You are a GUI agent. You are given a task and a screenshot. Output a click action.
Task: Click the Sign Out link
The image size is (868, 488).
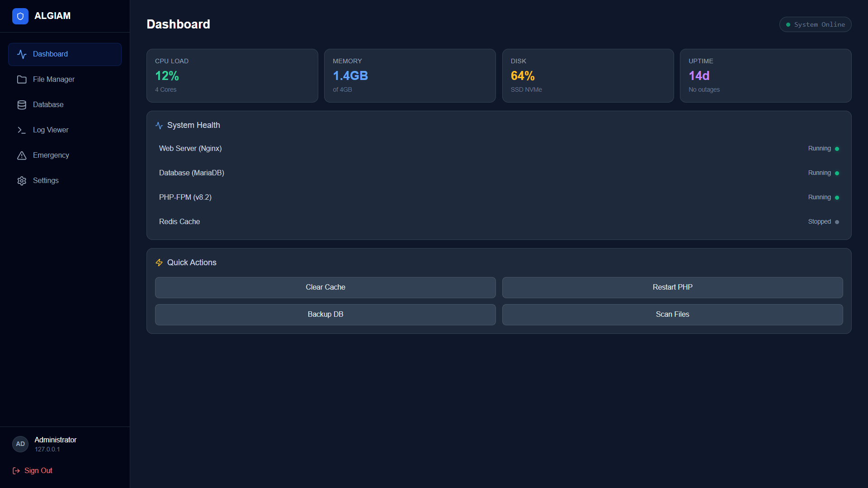pos(38,470)
